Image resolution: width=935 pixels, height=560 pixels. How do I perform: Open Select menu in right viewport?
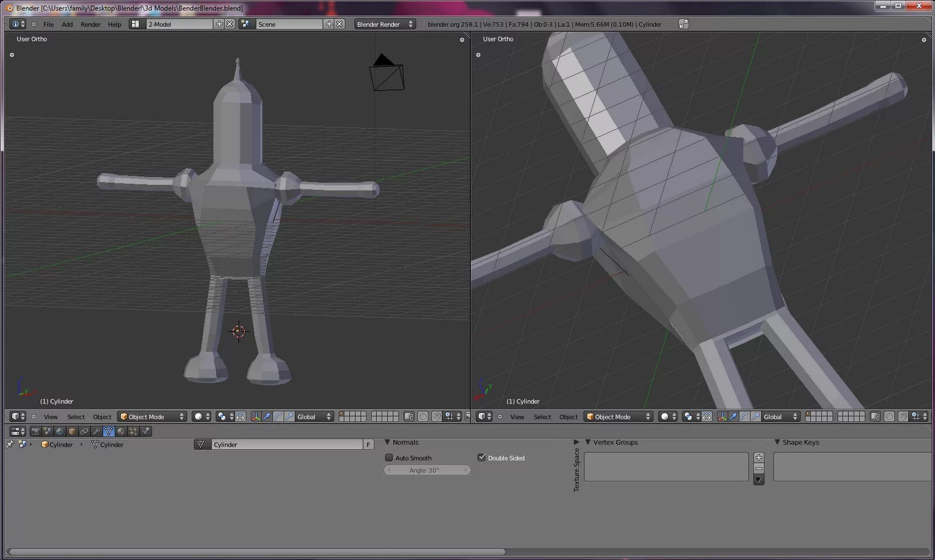542,417
